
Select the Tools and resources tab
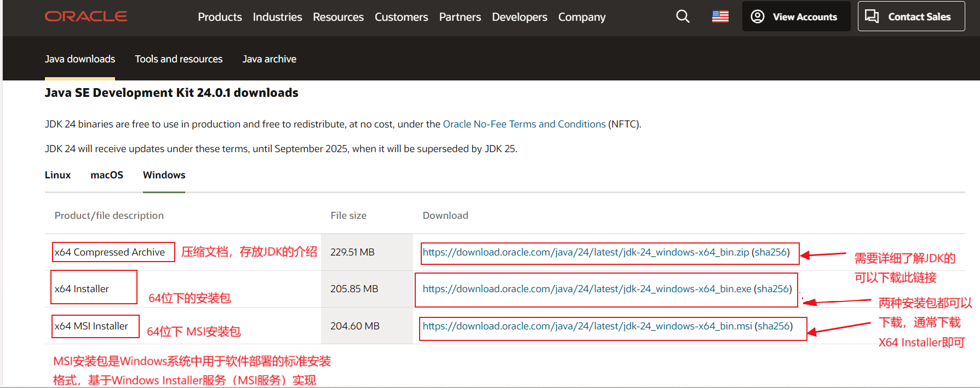pyautogui.click(x=179, y=59)
